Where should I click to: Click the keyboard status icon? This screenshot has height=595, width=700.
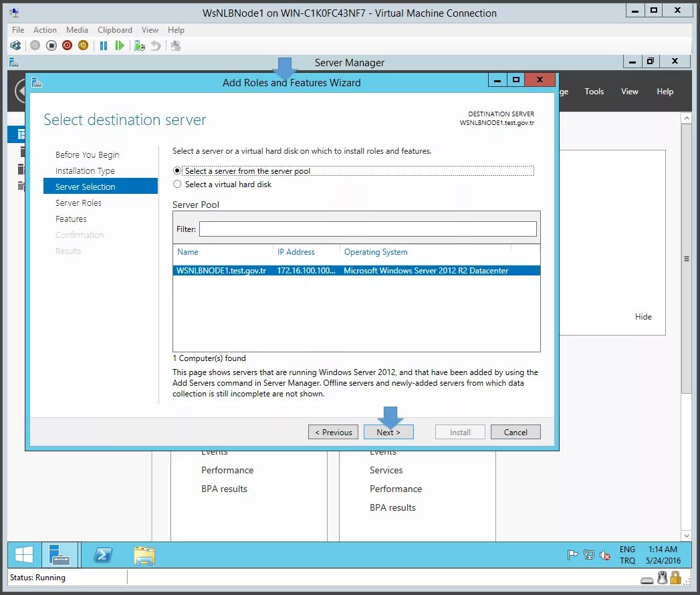[647, 580]
